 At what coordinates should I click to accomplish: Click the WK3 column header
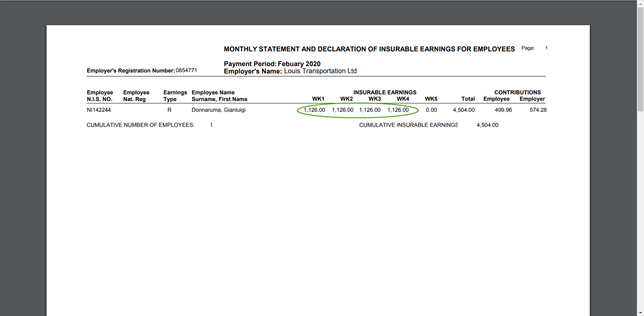click(374, 99)
